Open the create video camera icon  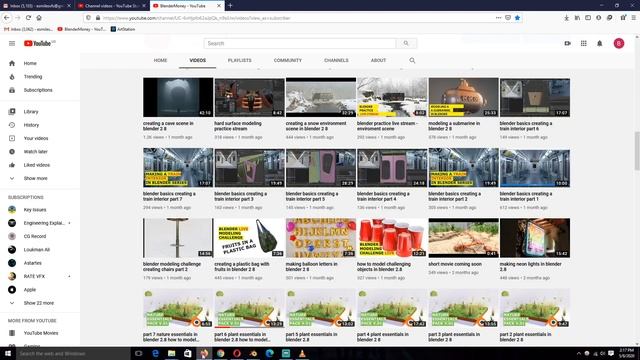point(567,43)
